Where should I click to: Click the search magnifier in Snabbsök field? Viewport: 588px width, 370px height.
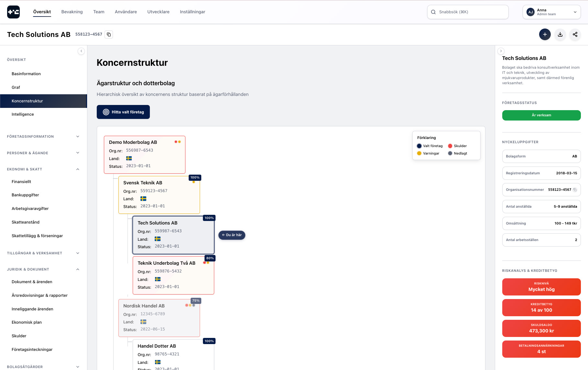pos(433,12)
